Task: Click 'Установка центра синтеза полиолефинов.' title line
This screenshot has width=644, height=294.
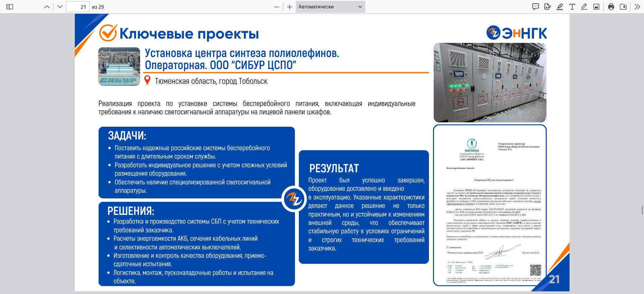Action: pyautogui.click(x=242, y=53)
